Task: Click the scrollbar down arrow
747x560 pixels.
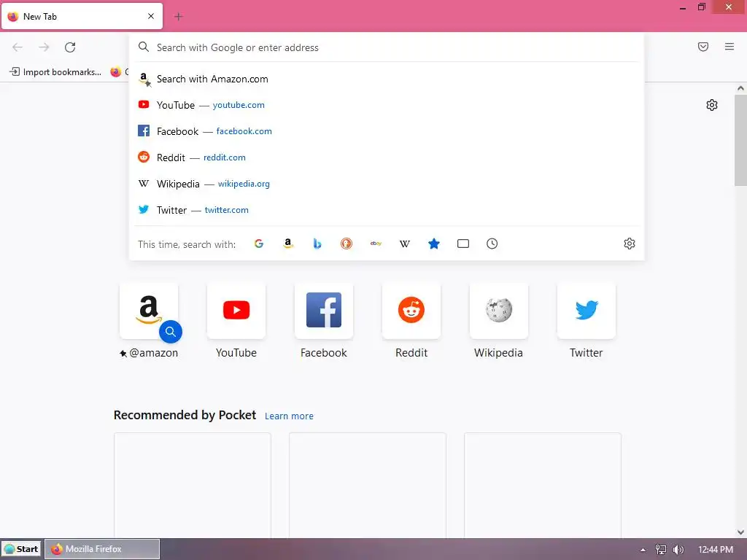Action: 741,532
